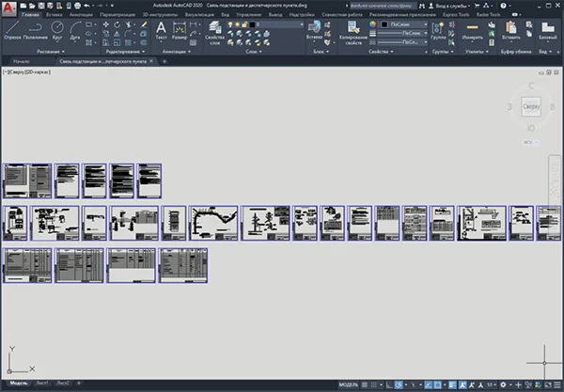Switch to the Начало document tab
The width and height of the screenshot is (564, 392).
click(22, 61)
